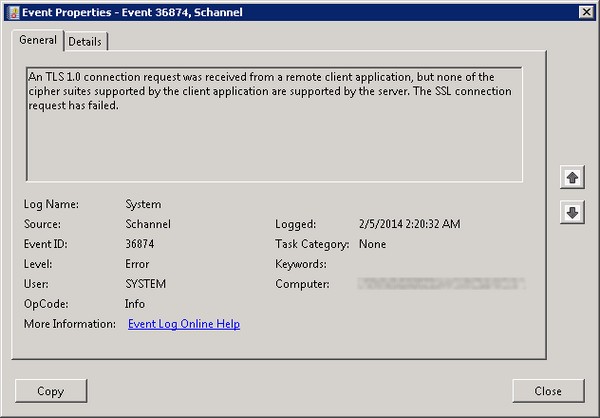Click the Logged date 2/5/2014 2:20:32 AM

tap(409, 224)
